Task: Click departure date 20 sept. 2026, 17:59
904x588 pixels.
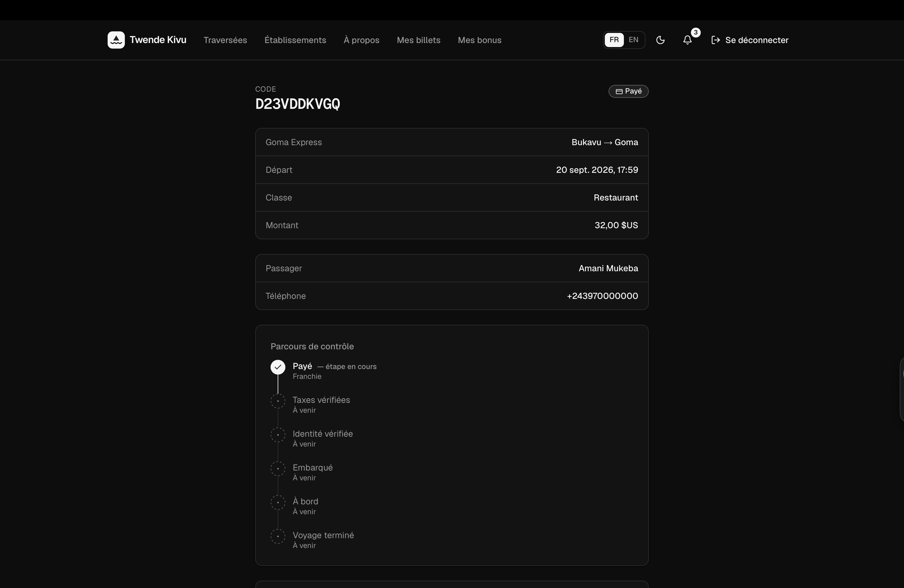Action: coord(597,170)
